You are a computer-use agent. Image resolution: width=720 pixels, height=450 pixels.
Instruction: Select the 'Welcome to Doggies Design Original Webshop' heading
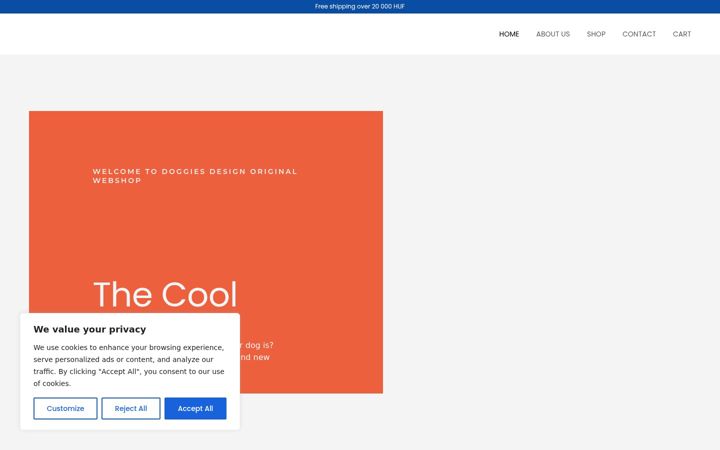pyautogui.click(x=195, y=176)
